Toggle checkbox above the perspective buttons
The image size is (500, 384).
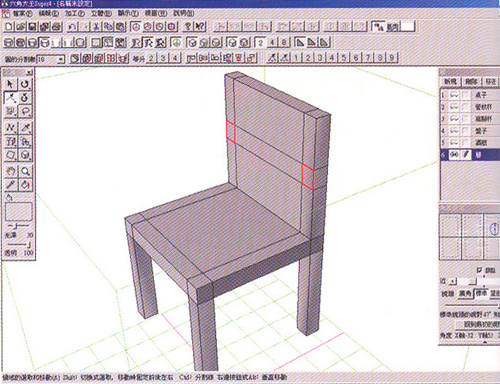tap(480, 270)
